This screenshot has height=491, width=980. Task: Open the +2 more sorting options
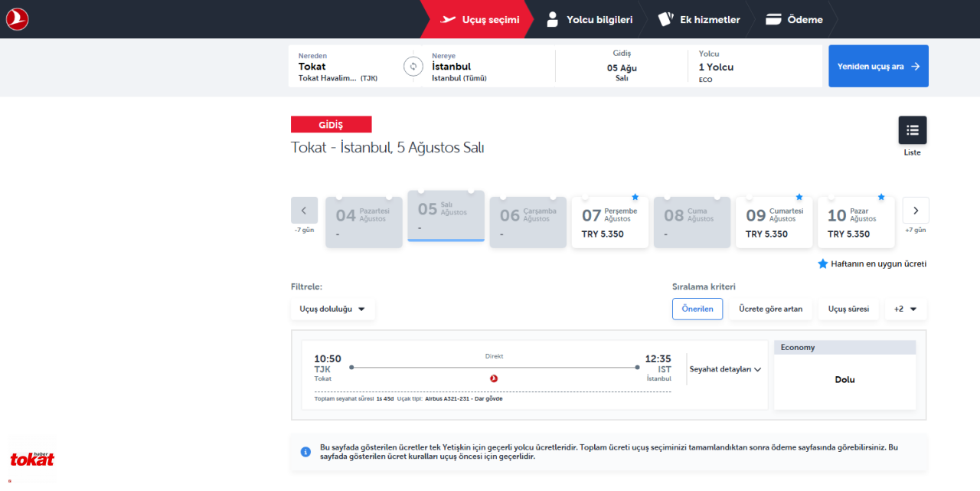click(x=906, y=309)
